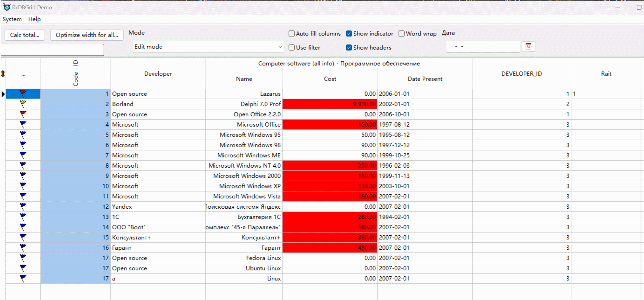Click the Rait column header
This screenshot has height=300, width=644.
(x=606, y=74)
